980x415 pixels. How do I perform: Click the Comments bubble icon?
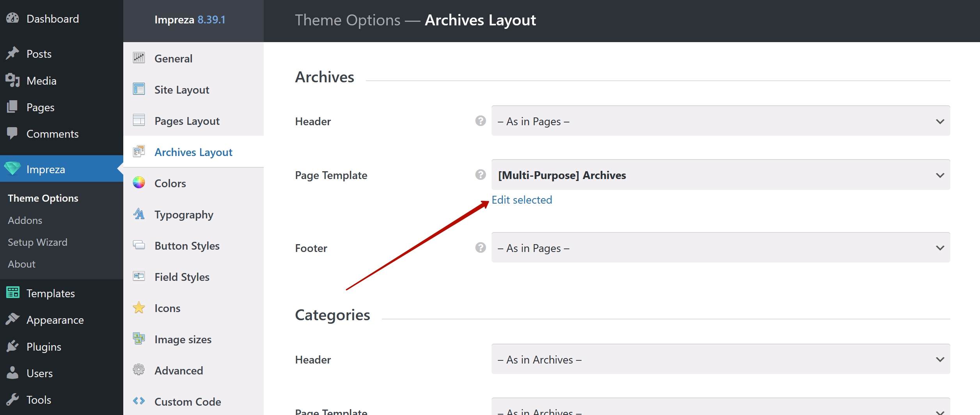pyautogui.click(x=12, y=133)
